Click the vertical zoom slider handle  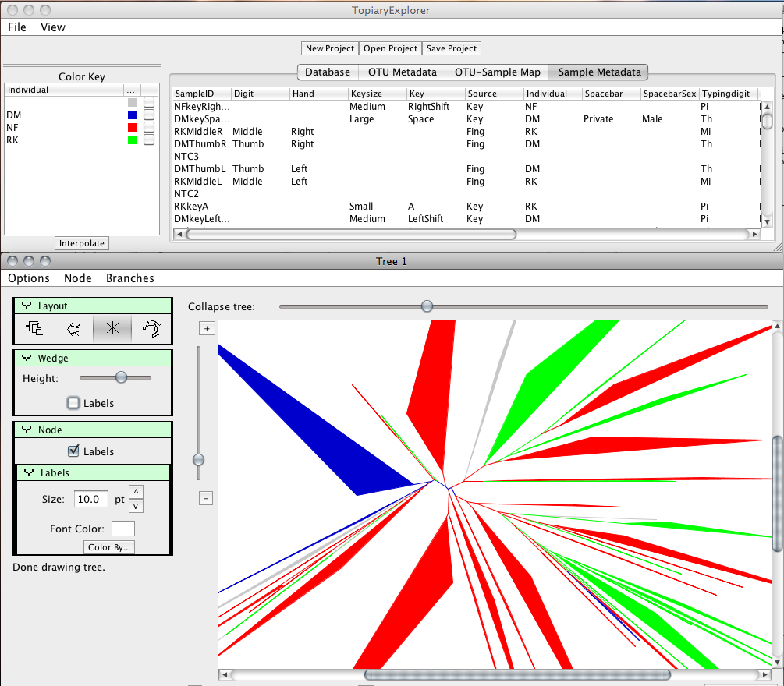pos(198,460)
